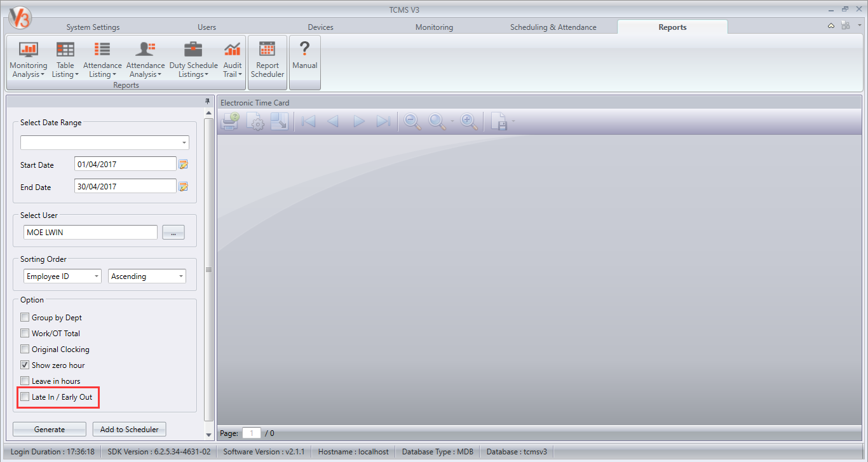Enable Late In / Early Out
Image resolution: width=868 pixels, height=462 pixels.
pyautogui.click(x=25, y=397)
